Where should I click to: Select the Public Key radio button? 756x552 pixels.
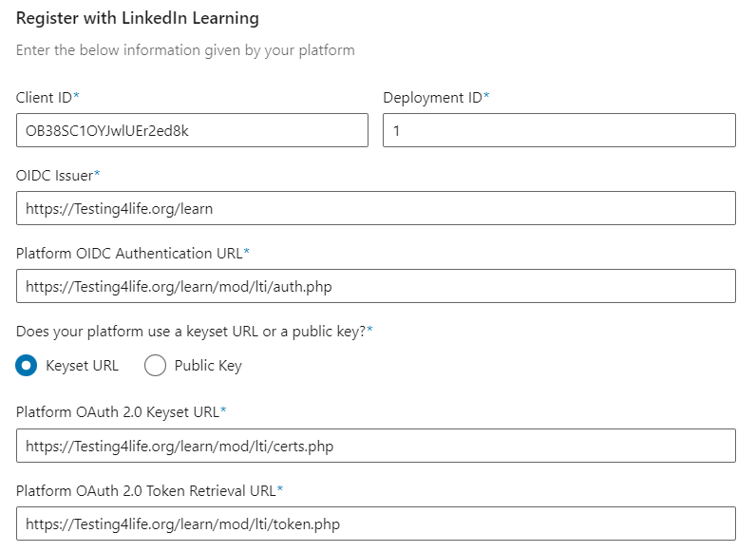pyautogui.click(x=155, y=365)
